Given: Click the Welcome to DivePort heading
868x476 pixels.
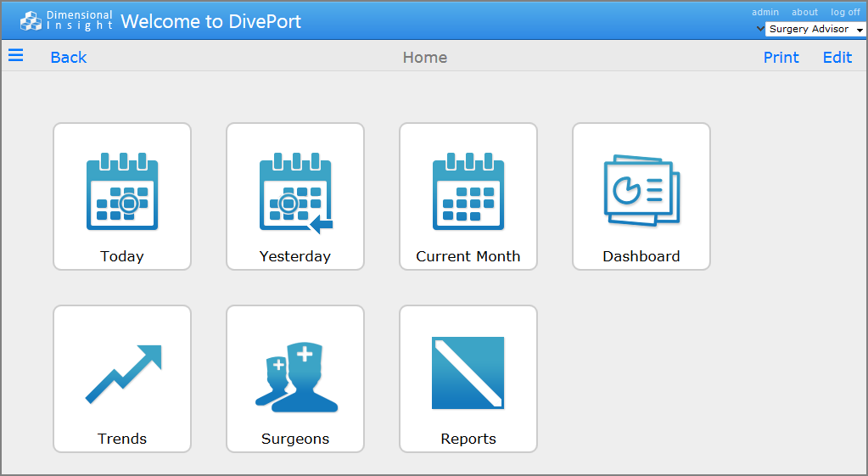Looking at the screenshot, I should (x=211, y=21).
